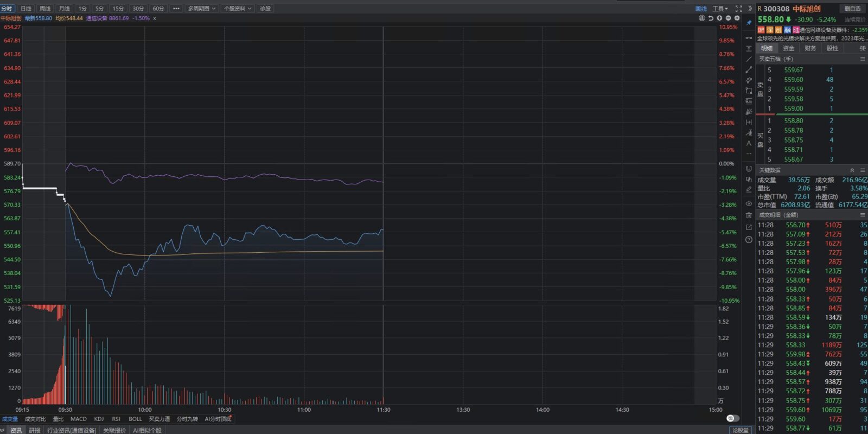Screen dimensions: 868x434
Task: Click the trash icon to delete drawings
Action: pyautogui.click(x=749, y=215)
